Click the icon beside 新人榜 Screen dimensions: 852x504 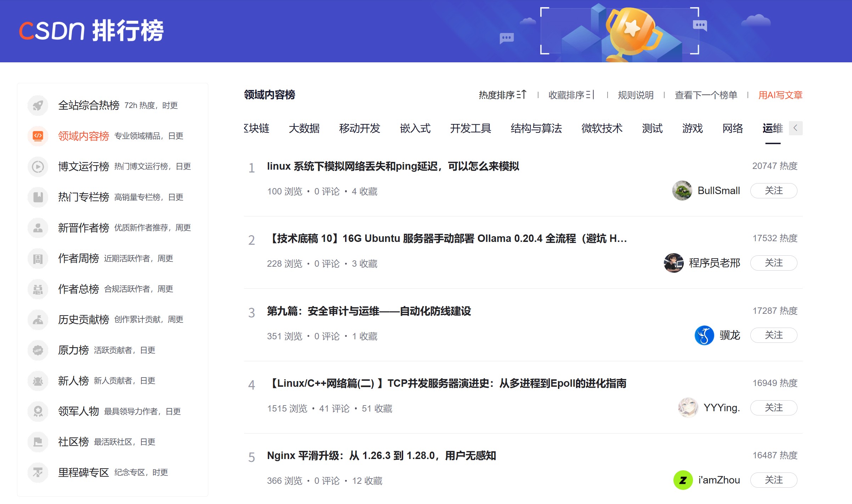38,381
